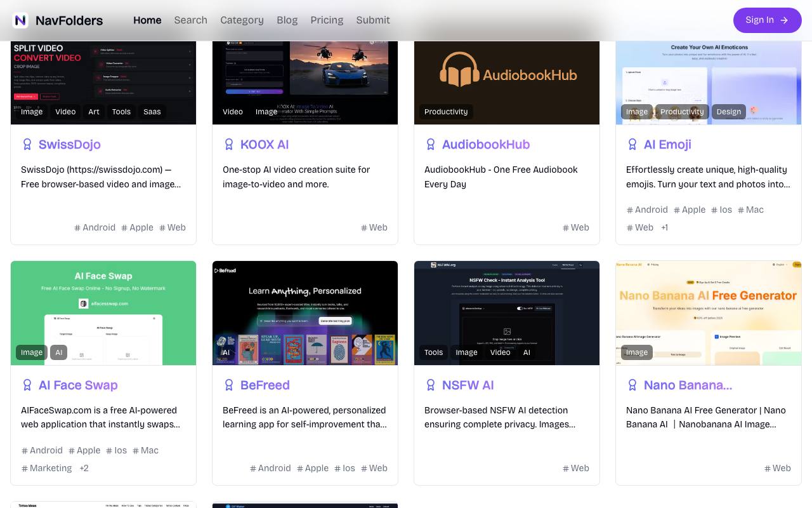Click the 'BeFreed is an AI-powered' description
This screenshot has height=508, width=812.
304,417
